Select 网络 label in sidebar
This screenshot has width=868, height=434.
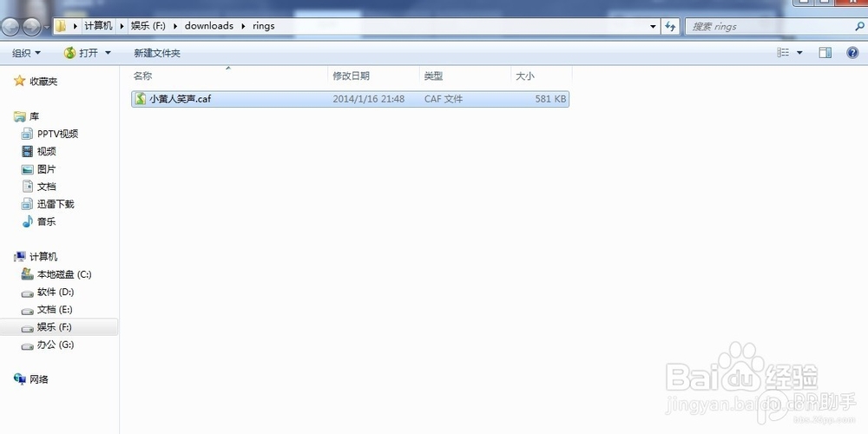coord(39,379)
